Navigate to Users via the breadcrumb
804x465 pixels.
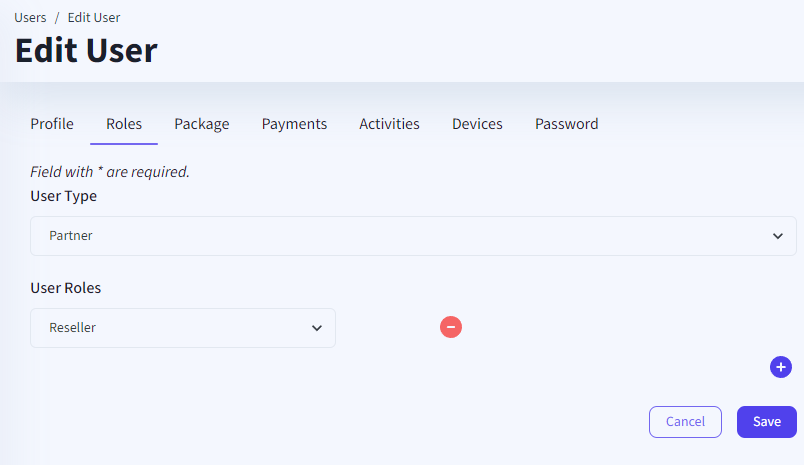tap(30, 18)
